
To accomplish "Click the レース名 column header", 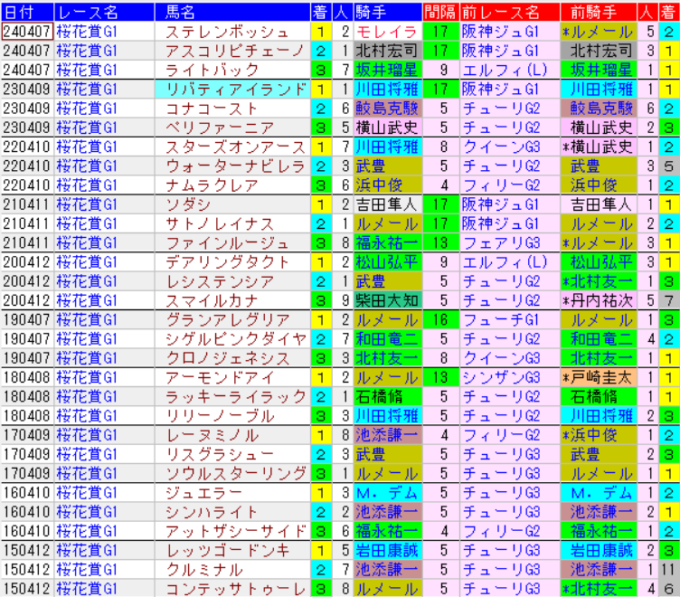I will point(105,12).
